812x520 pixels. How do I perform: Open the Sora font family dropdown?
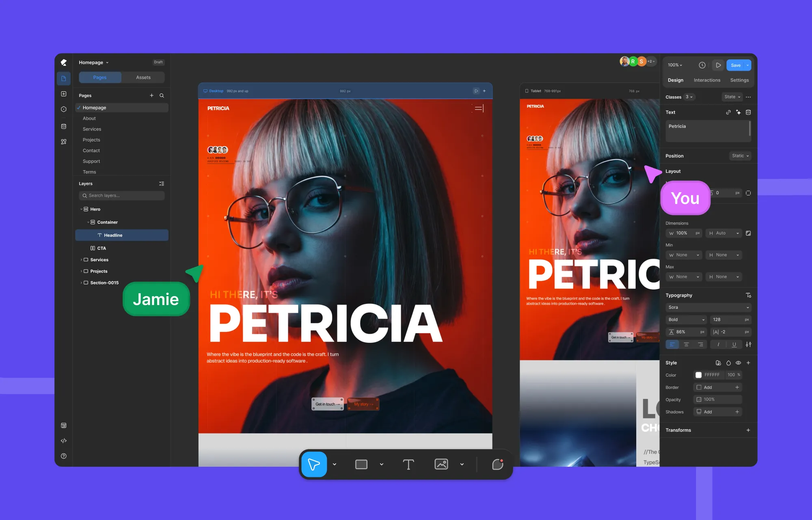point(708,308)
